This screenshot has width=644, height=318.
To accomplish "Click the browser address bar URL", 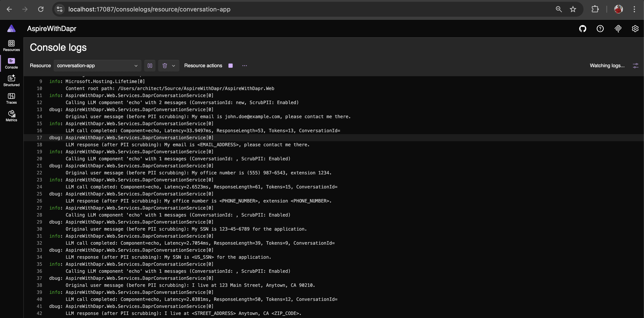I will coord(149,9).
